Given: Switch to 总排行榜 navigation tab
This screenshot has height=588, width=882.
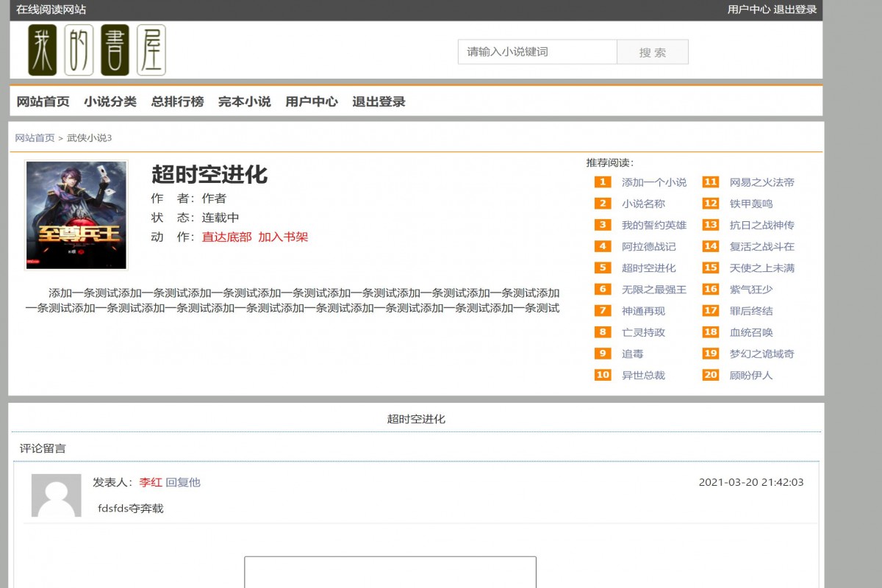Looking at the screenshot, I should 176,101.
